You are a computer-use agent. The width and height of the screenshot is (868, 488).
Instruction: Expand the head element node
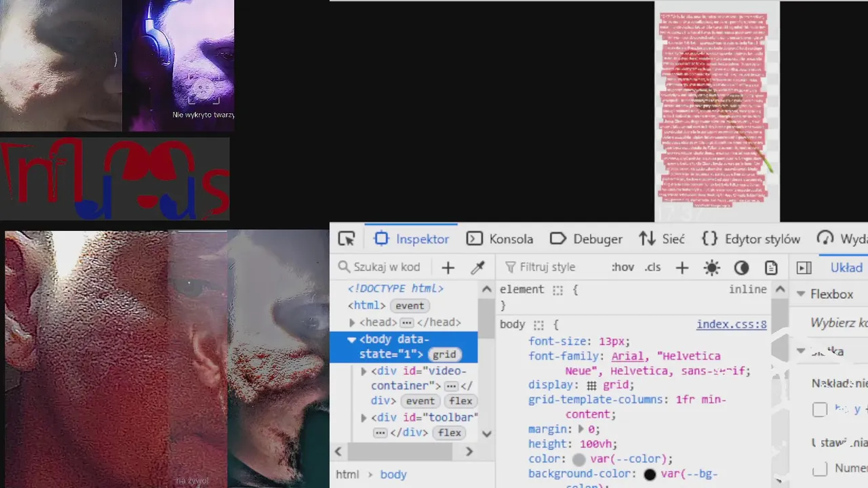click(352, 323)
